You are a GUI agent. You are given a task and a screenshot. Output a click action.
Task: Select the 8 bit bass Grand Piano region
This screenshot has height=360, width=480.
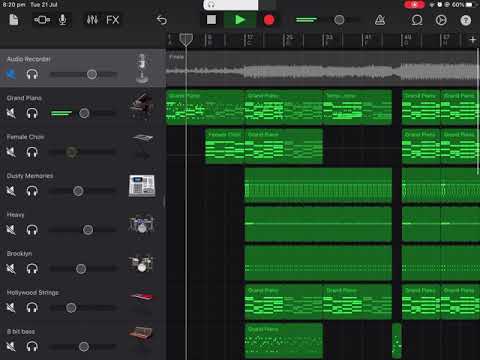click(x=284, y=341)
